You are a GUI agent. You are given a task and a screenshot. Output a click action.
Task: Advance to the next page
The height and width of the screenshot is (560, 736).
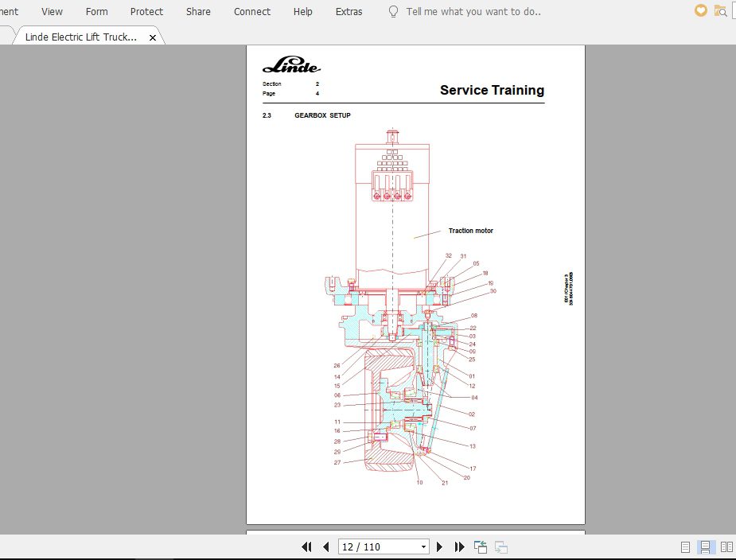click(439, 547)
